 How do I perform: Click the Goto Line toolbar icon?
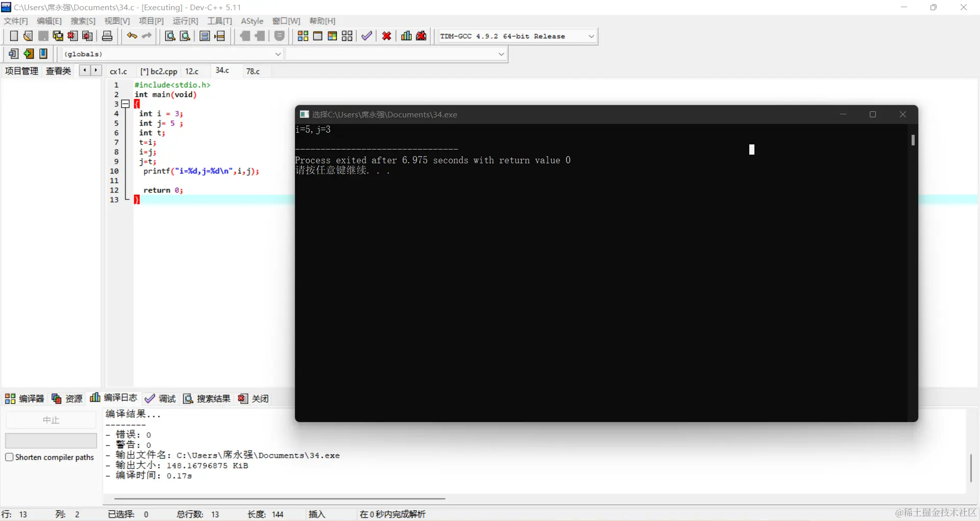pos(220,36)
